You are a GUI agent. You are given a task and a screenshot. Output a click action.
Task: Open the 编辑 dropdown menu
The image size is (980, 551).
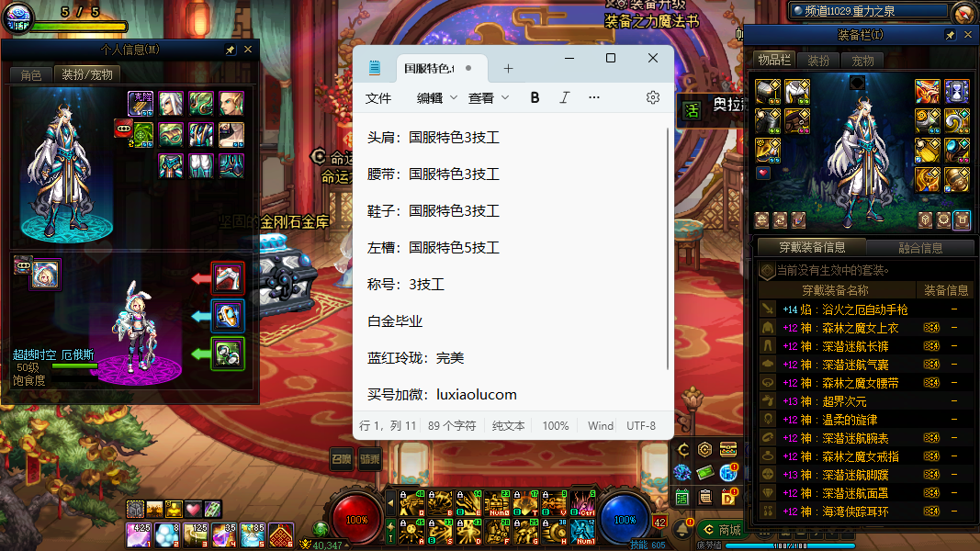click(x=436, y=97)
